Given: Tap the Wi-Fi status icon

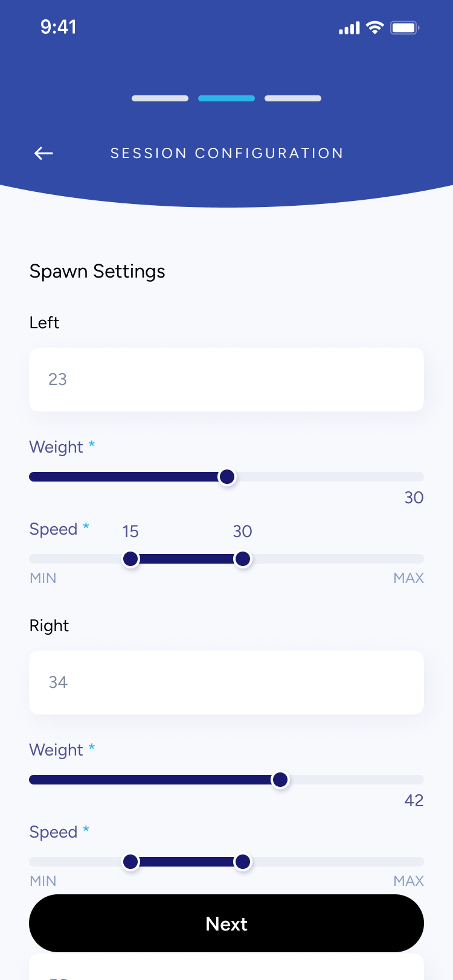Looking at the screenshot, I should [375, 27].
